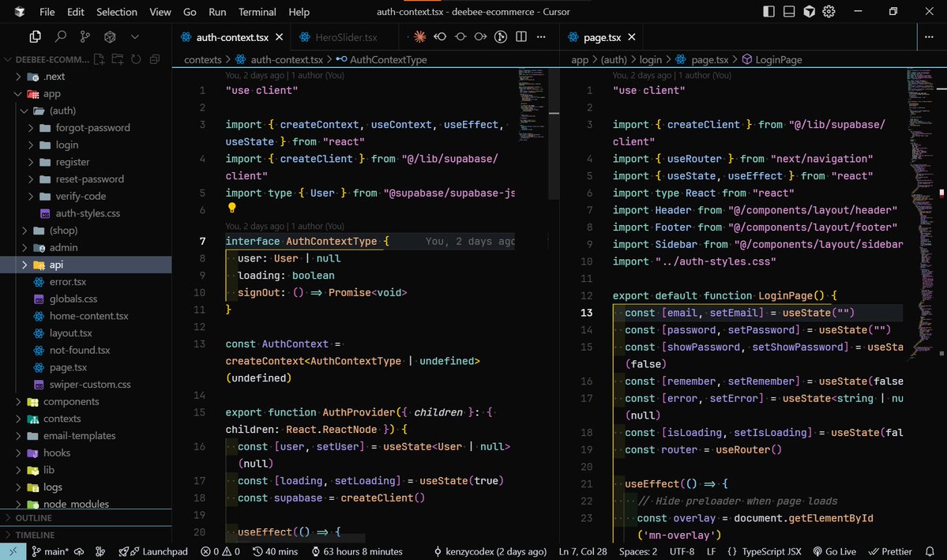Viewport: 947px width, 560px height.
Task: Switch branch via main* status item
Action: click(x=50, y=551)
